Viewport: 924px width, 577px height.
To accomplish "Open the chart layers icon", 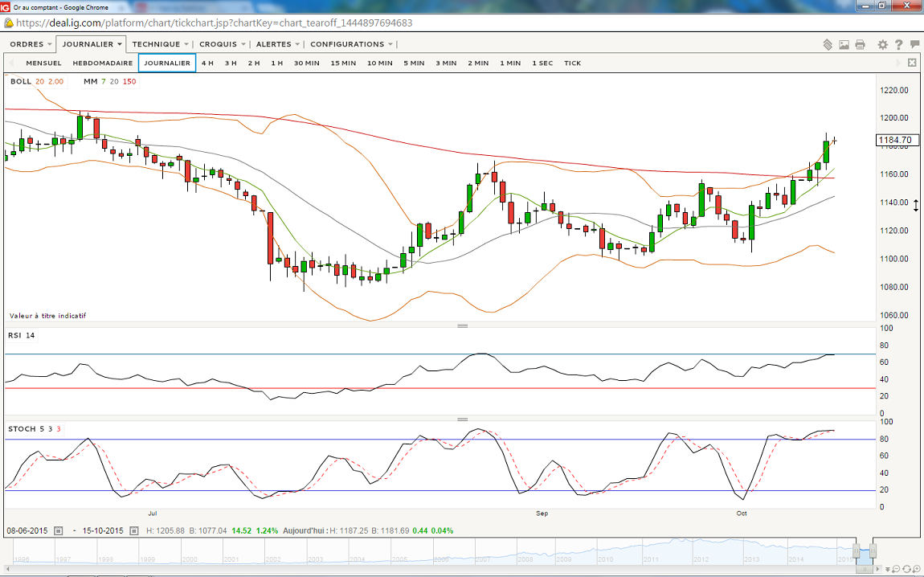I will (828, 45).
